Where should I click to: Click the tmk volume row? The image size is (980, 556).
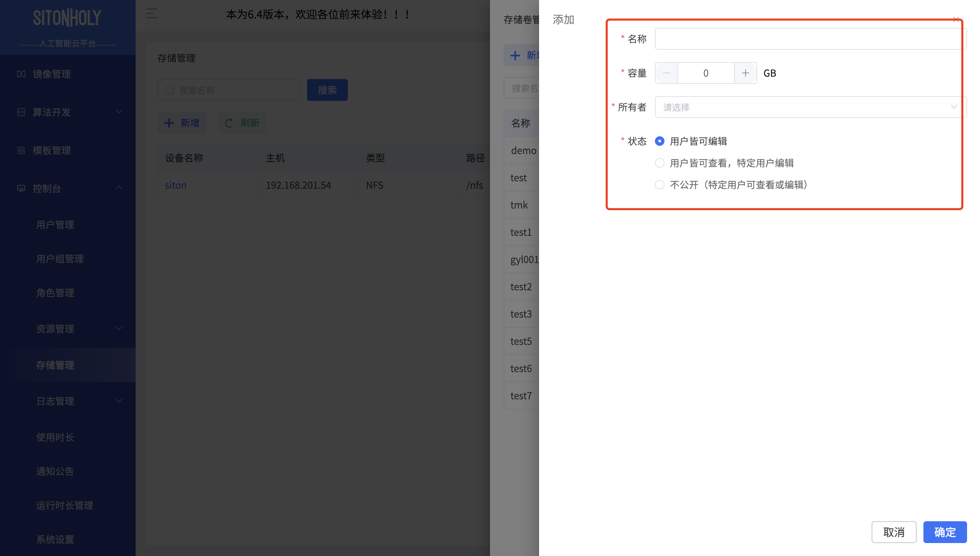click(x=522, y=205)
